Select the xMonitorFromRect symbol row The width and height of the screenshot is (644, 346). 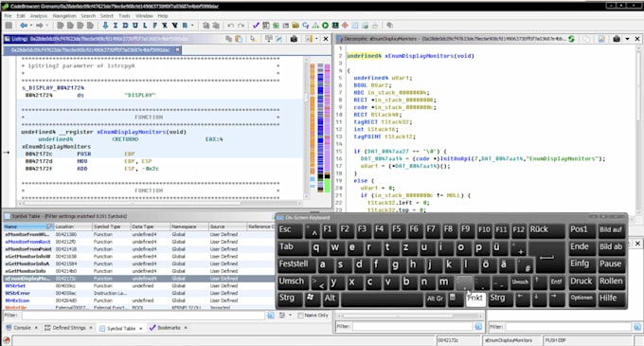138,242
